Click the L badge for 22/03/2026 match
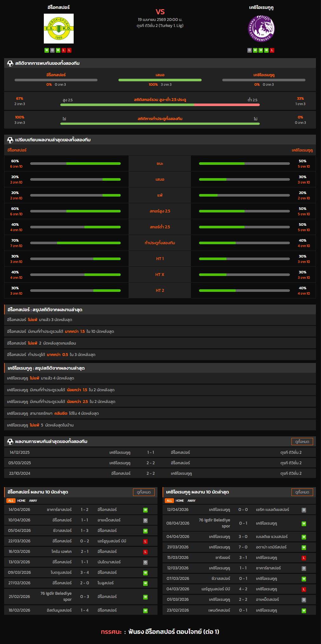The image size is (321, 644). 145,541
